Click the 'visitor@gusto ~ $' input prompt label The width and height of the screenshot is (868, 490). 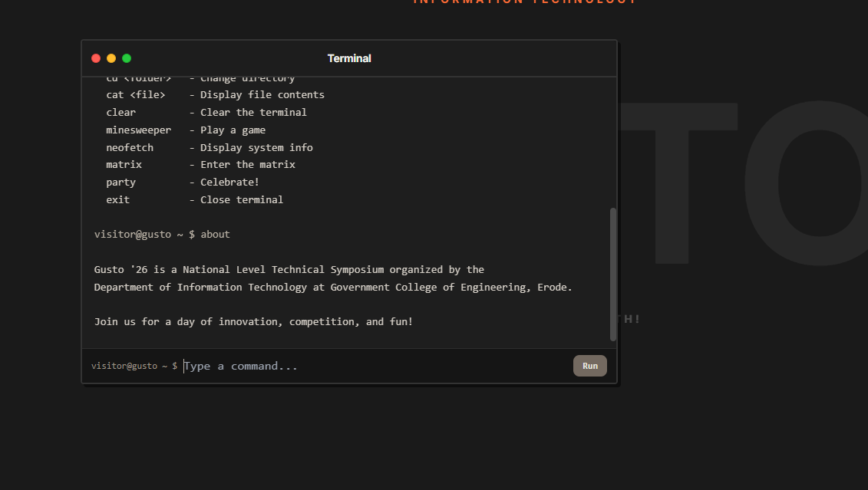(134, 366)
